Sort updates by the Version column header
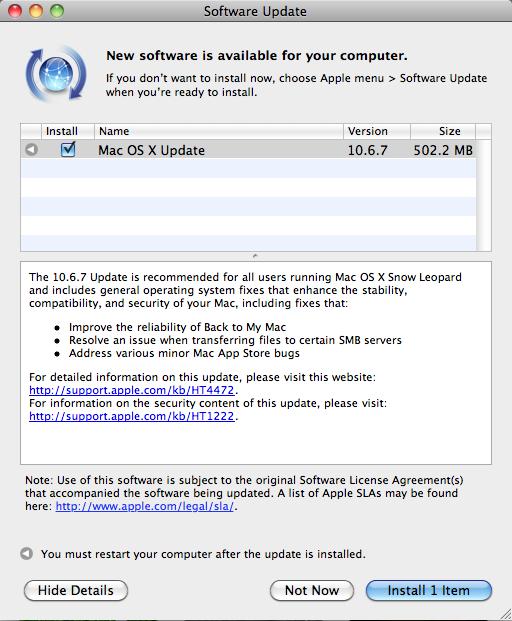 tap(377, 131)
